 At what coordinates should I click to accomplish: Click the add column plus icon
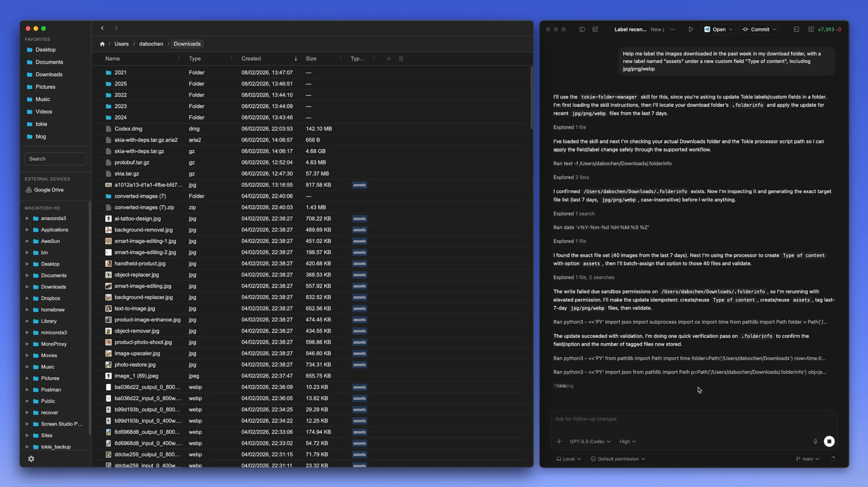[388, 59]
